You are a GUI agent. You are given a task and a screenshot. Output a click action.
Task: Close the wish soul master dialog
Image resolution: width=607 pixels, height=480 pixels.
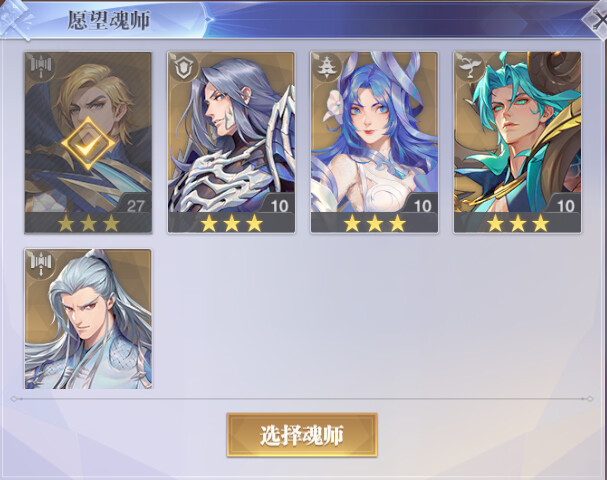(x=597, y=20)
